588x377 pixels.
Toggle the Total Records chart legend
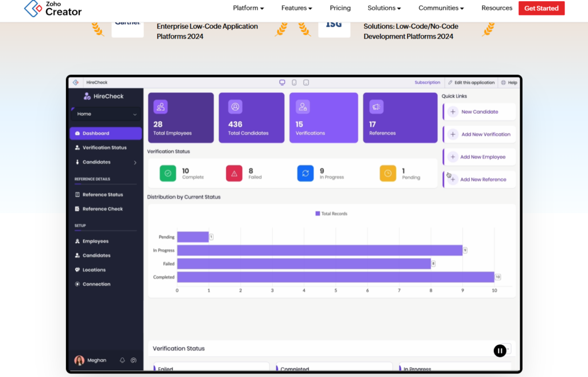(x=331, y=213)
